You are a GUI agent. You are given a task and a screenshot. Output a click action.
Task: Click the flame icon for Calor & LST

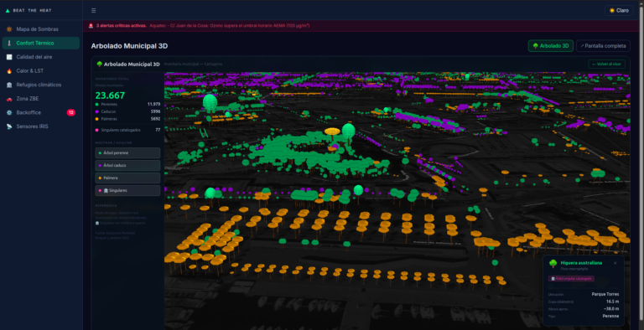pyautogui.click(x=9, y=71)
